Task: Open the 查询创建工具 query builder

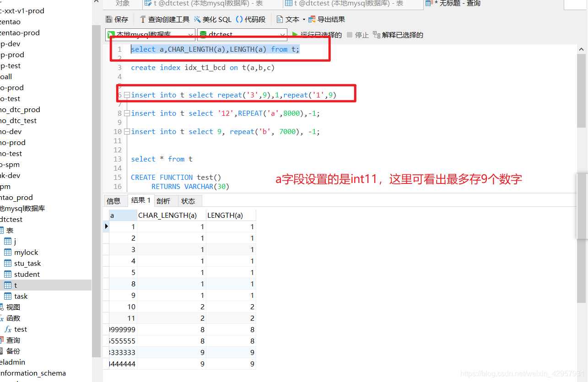Action: 164,19
